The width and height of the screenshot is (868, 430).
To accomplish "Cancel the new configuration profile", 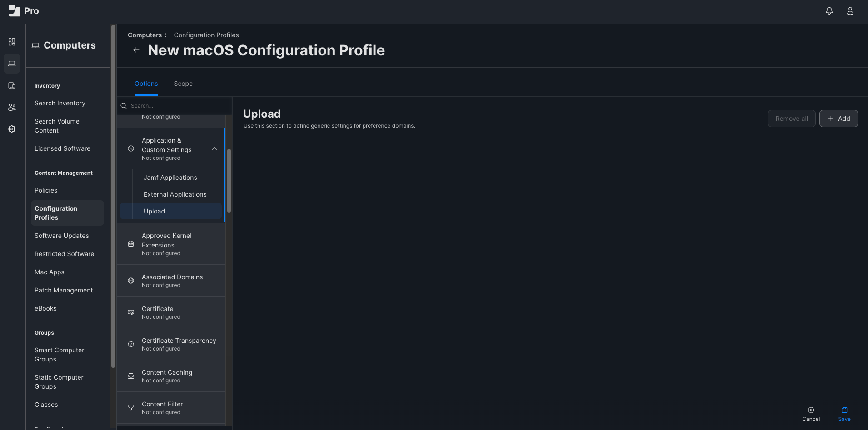I will pyautogui.click(x=811, y=414).
